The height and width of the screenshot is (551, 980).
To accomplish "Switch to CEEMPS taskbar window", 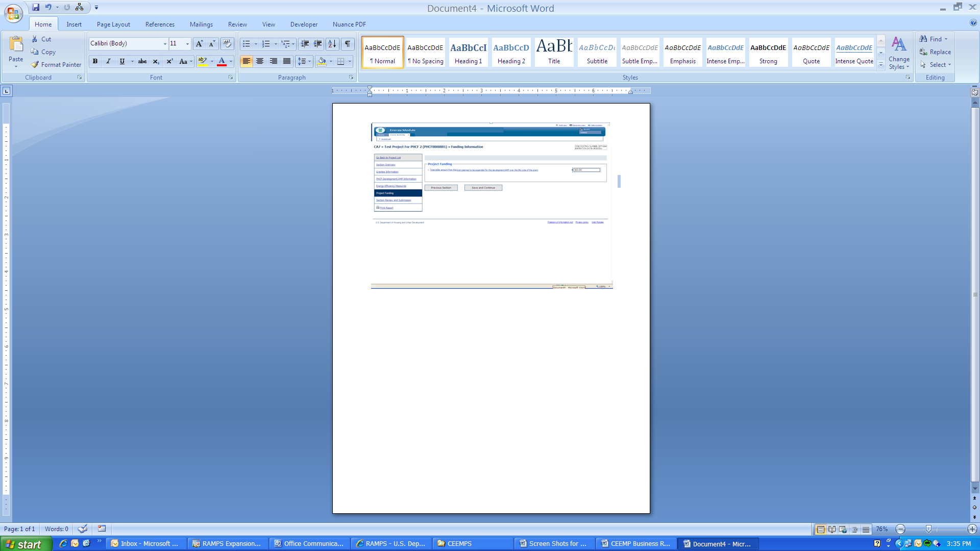I will (459, 543).
